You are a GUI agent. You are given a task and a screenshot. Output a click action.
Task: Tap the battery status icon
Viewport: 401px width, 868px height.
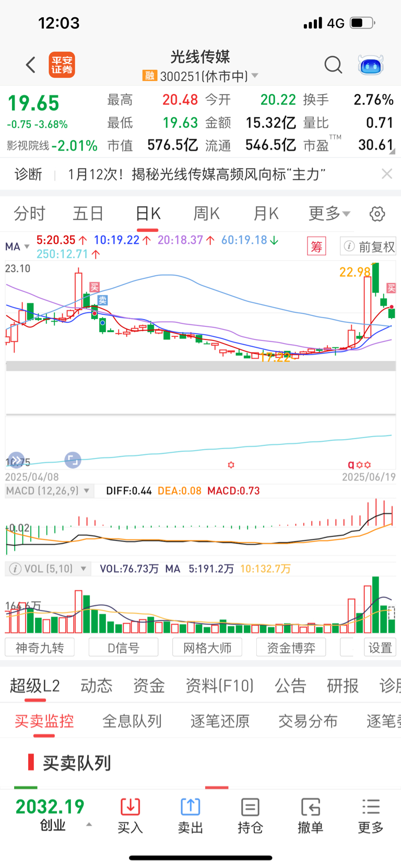tap(363, 23)
